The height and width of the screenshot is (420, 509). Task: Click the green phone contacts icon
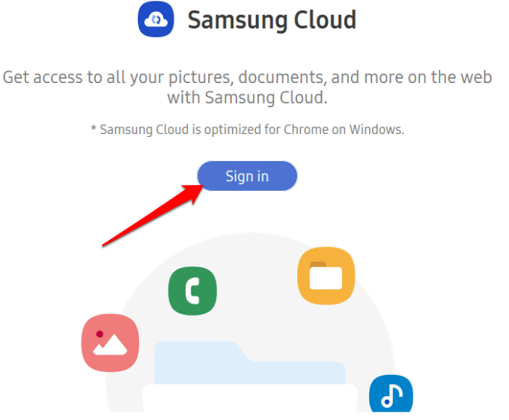192,290
